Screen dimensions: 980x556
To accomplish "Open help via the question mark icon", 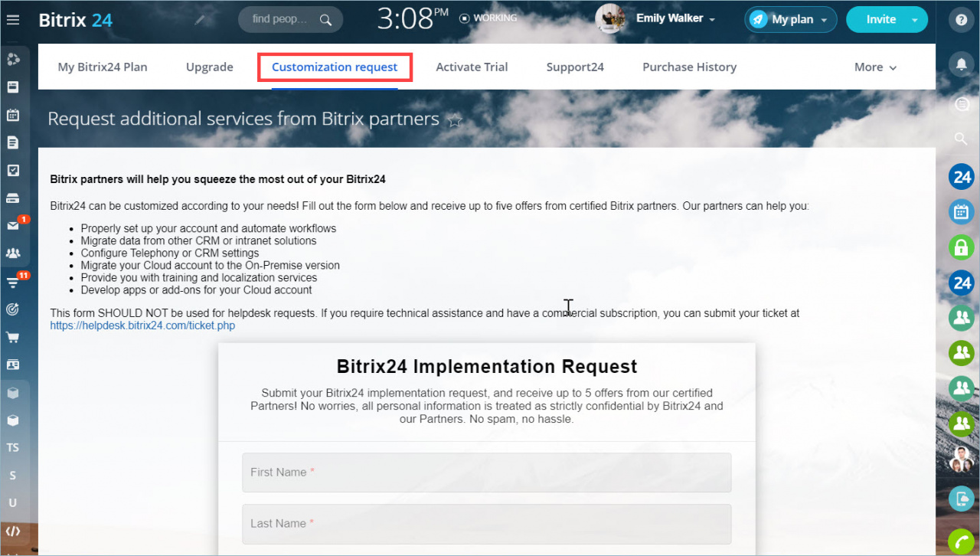I will 962,20.
